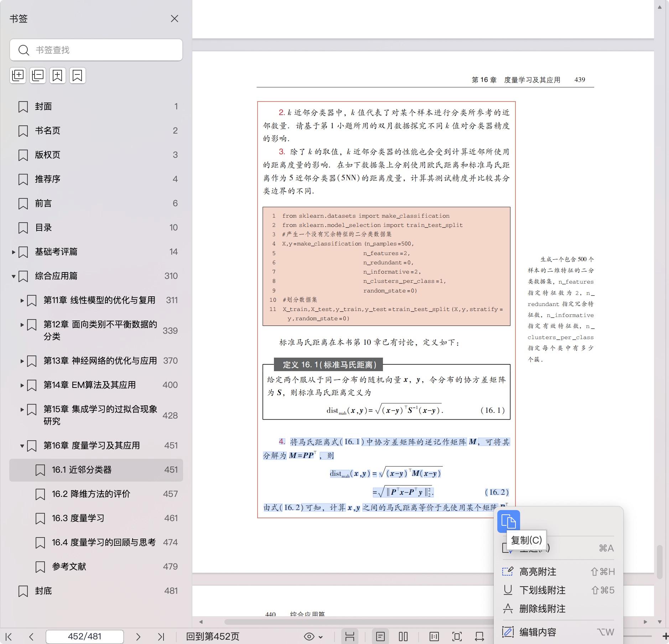Go to the first page arrow
669x644 pixels.
pyautogui.click(x=9, y=637)
